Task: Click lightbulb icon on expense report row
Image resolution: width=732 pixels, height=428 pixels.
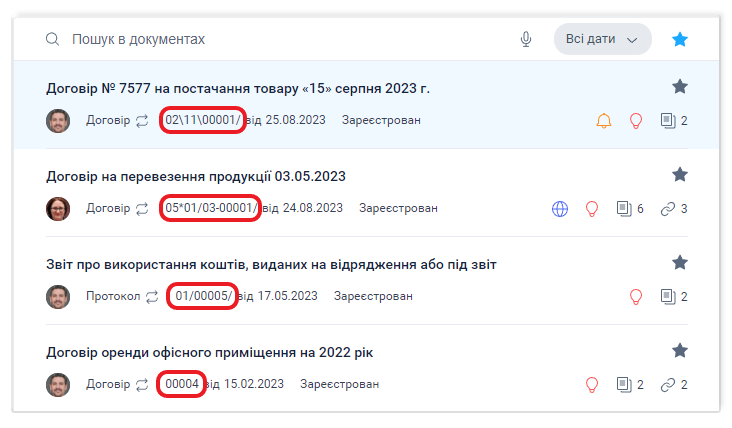Action: (x=634, y=297)
